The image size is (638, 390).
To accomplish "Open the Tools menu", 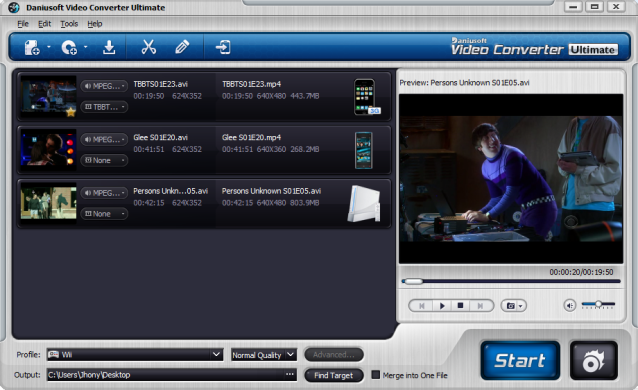I will click(x=69, y=24).
